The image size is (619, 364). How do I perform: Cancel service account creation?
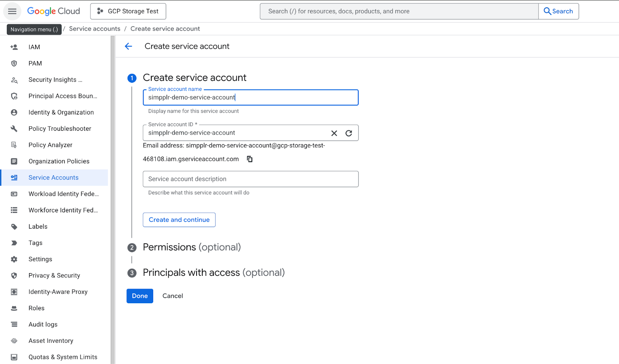pyautogui.click(x=173, y=296)
